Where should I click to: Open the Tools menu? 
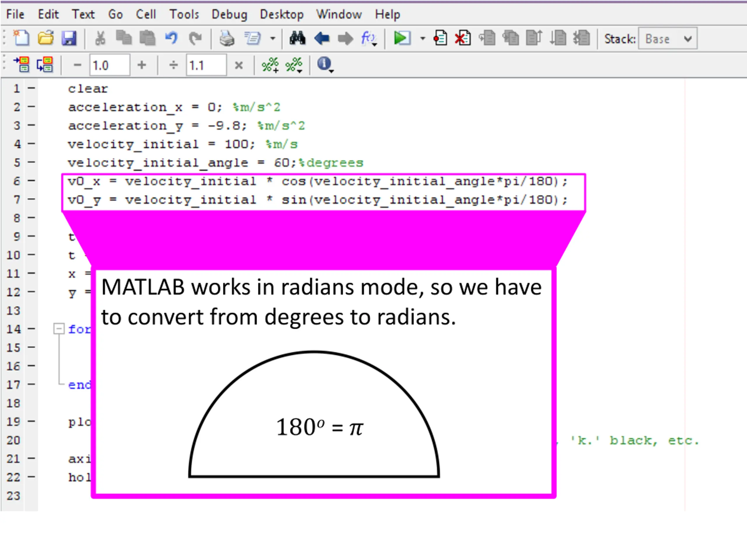[x=184, y=14]
